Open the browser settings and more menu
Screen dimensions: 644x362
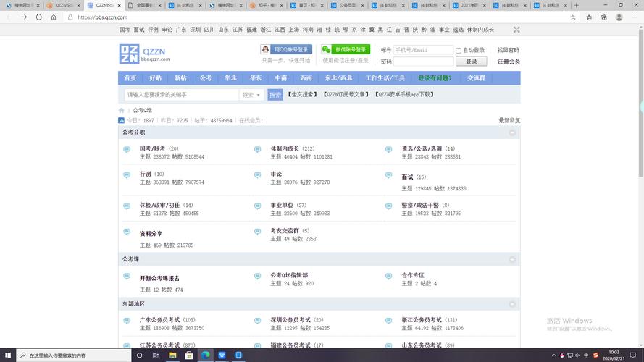[634, 17]
